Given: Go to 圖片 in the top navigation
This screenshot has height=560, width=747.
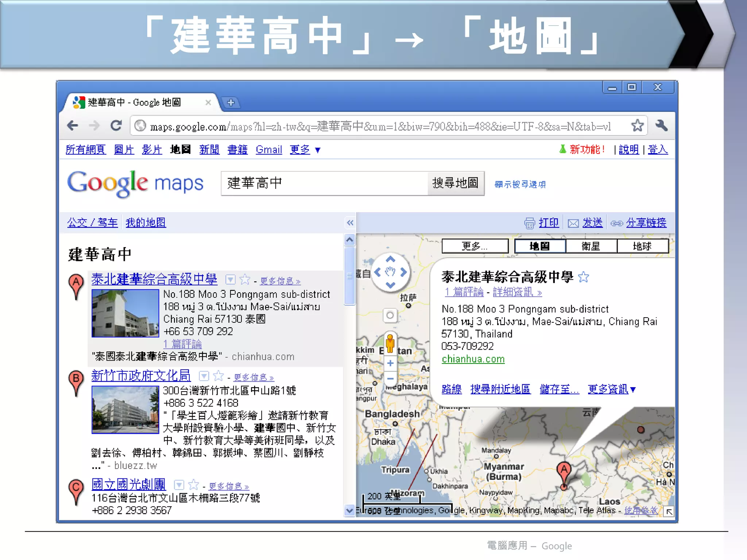Looking at the screenshot, I should click(124, 149).
